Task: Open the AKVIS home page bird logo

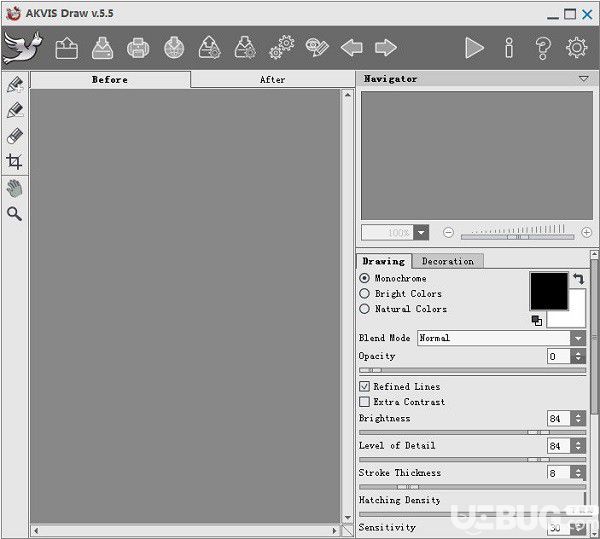Action: (22, 48)
